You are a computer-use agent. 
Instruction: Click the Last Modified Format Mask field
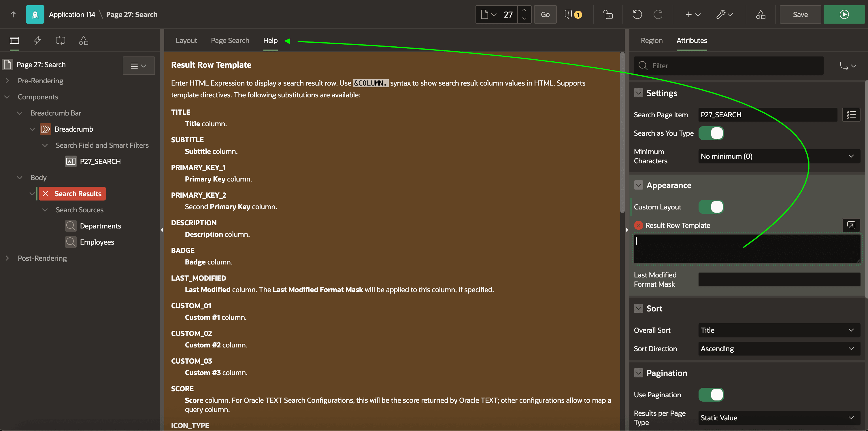779,279
